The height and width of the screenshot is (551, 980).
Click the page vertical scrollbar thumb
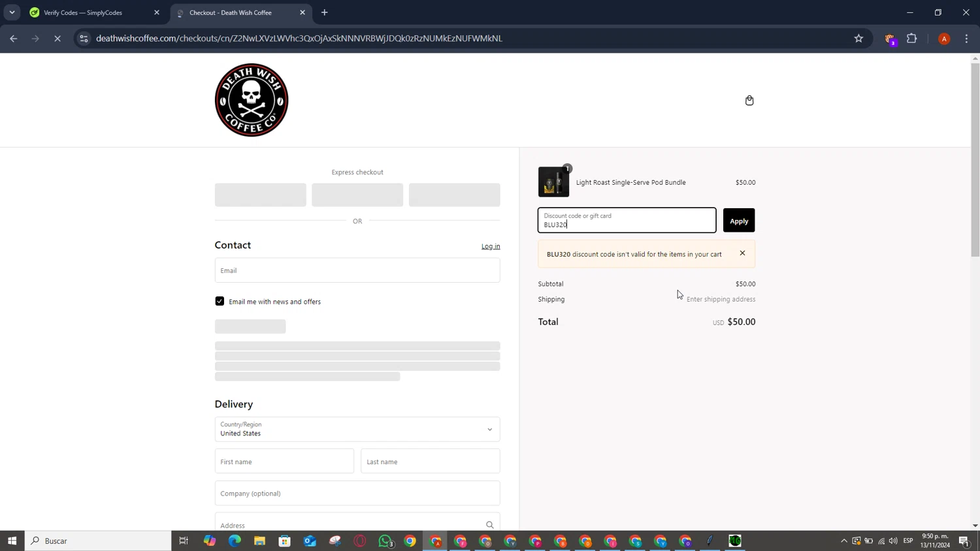click(975, 160)
